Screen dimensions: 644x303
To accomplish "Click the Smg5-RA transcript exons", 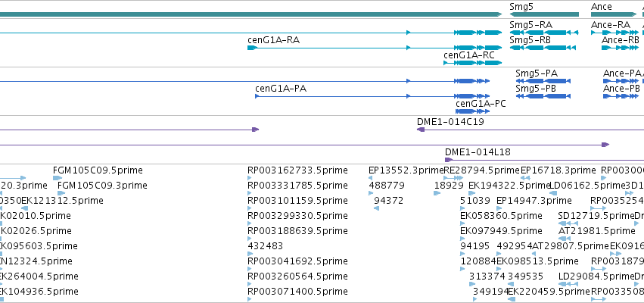I will [x=544, y=33].
